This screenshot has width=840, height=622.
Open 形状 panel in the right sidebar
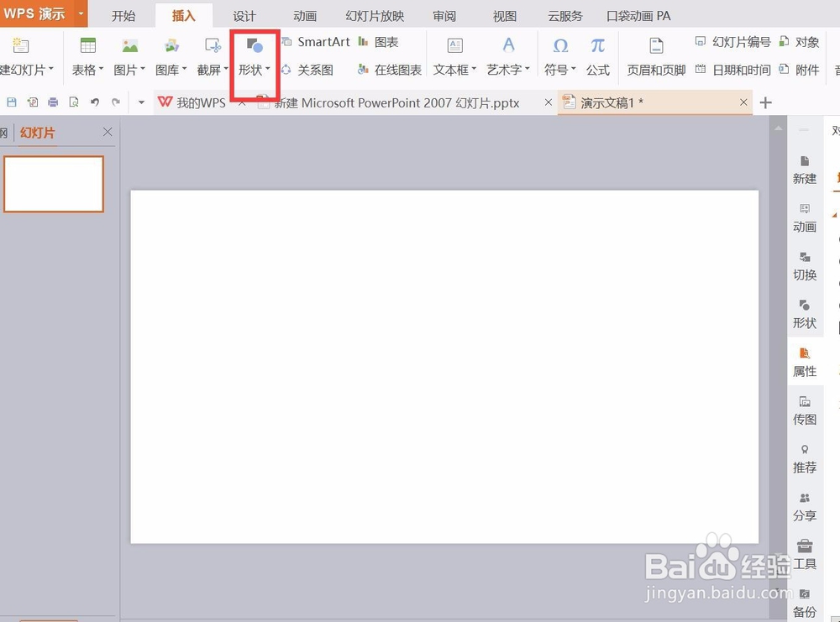(x=805, y=315)
